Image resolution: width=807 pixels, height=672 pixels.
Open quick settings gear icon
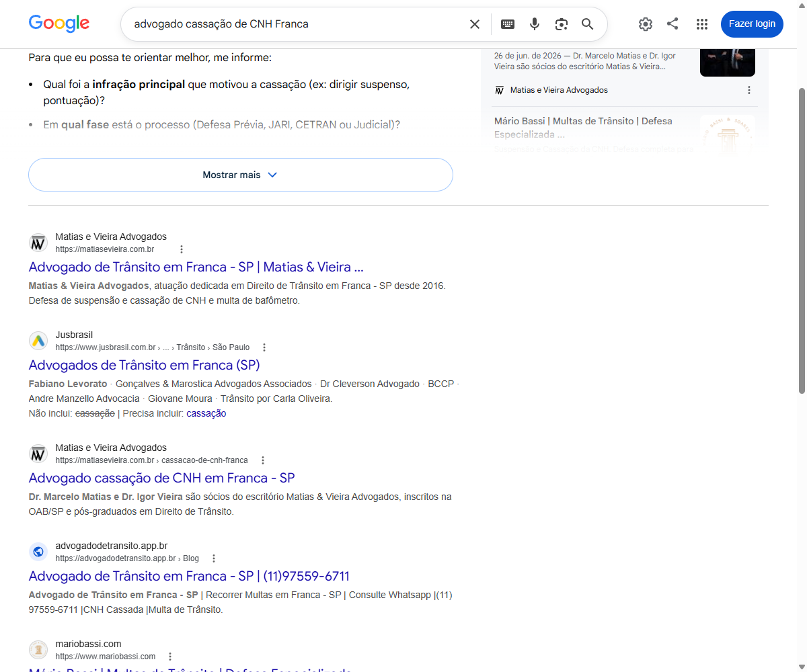pos(646,24)
